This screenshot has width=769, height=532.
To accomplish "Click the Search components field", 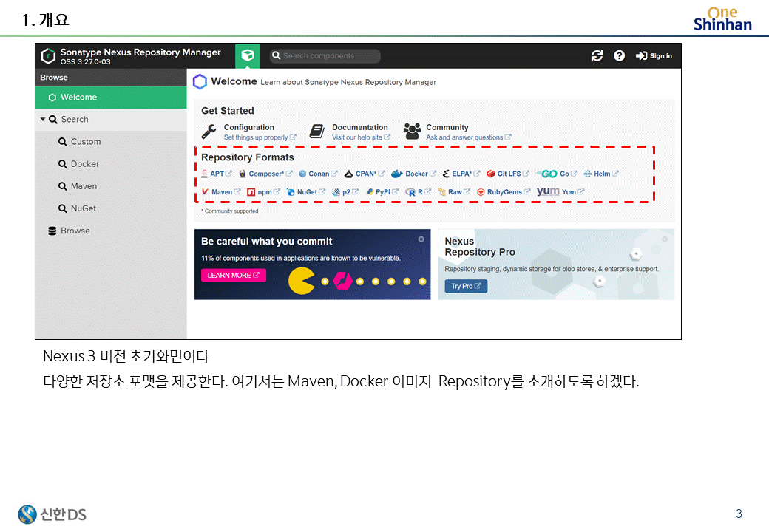I will (325, 56).
